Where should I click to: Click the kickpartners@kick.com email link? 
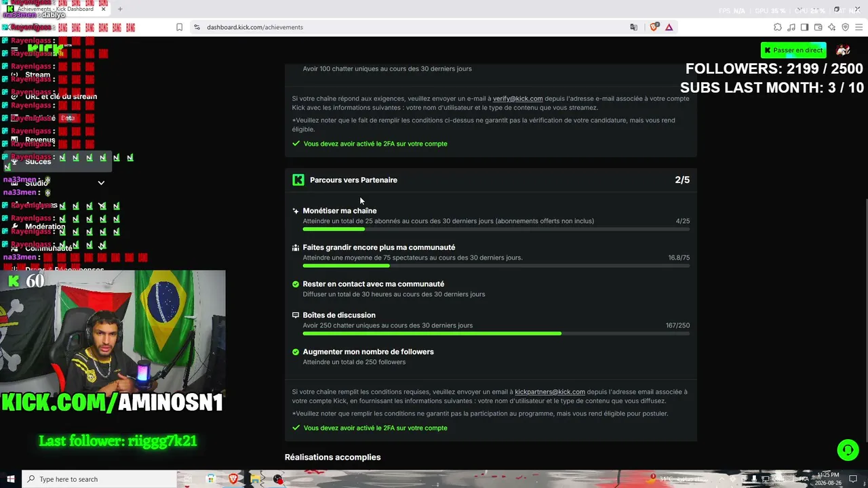tap(550, 392)
